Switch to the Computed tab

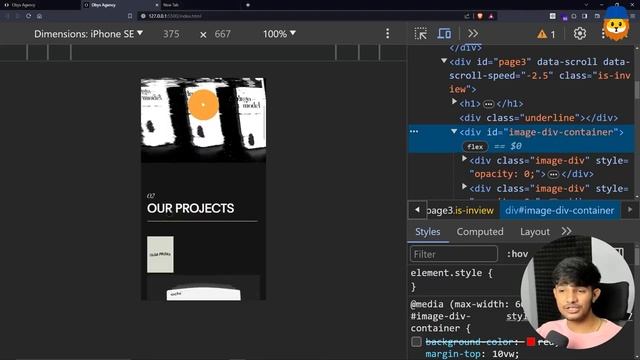coord(480,232)
